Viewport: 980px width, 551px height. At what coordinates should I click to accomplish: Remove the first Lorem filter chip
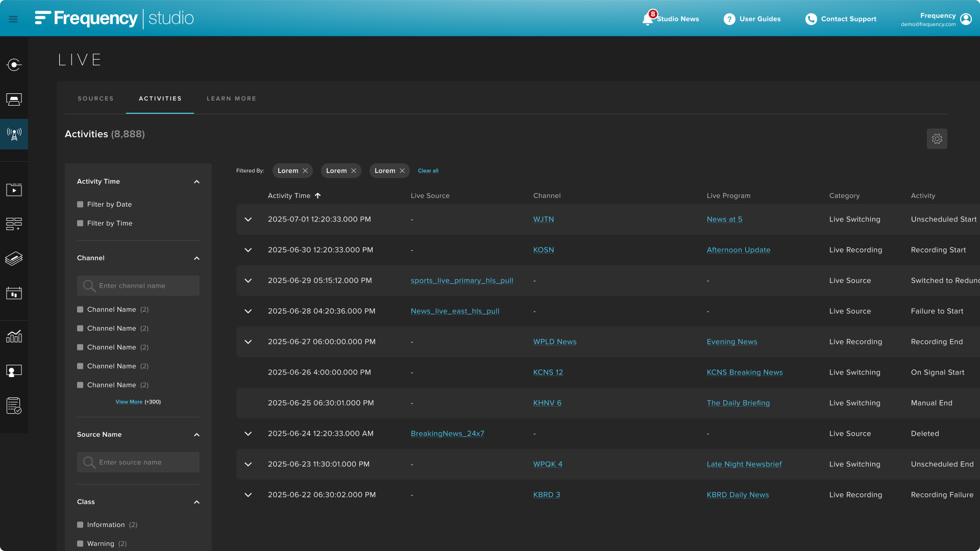[305, 171]
